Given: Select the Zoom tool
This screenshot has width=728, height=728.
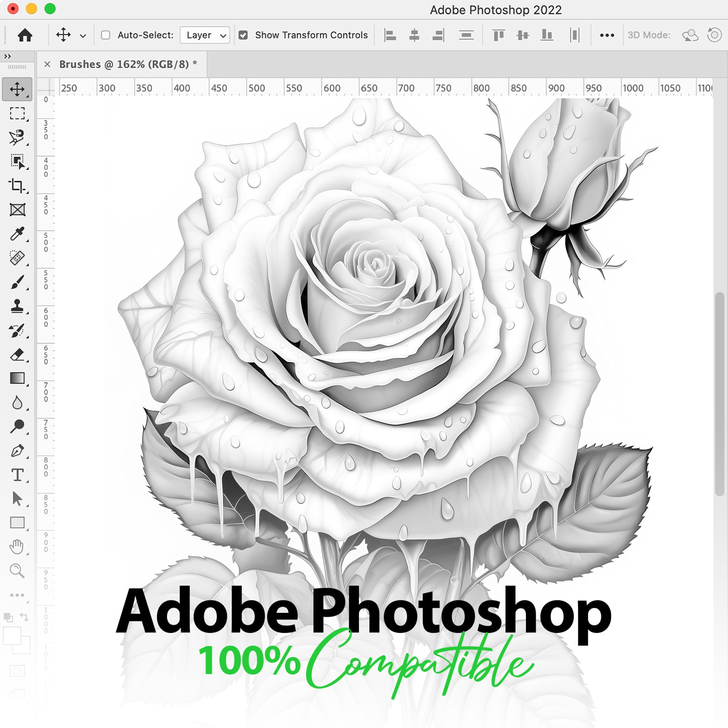Looking at the screenshot, I should (x=17, y=571).
